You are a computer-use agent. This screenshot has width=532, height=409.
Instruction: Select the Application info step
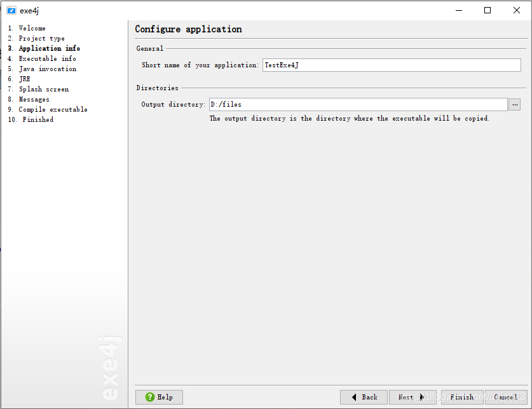(x=44, y=48)
